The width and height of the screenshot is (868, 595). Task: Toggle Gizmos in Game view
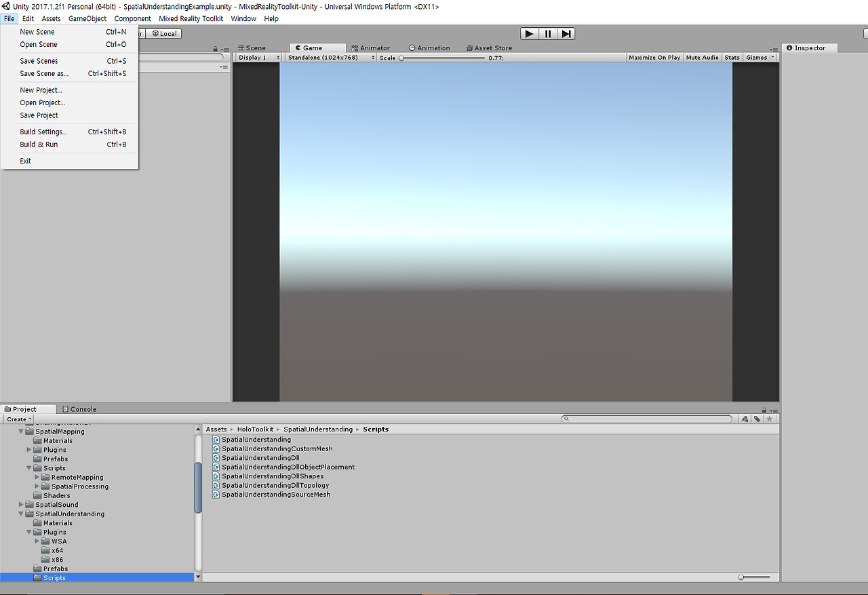pos(757,58)
